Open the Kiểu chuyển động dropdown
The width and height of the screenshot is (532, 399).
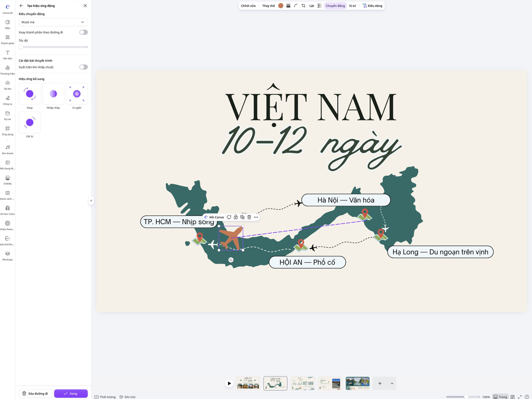click(x=53, y=22)
